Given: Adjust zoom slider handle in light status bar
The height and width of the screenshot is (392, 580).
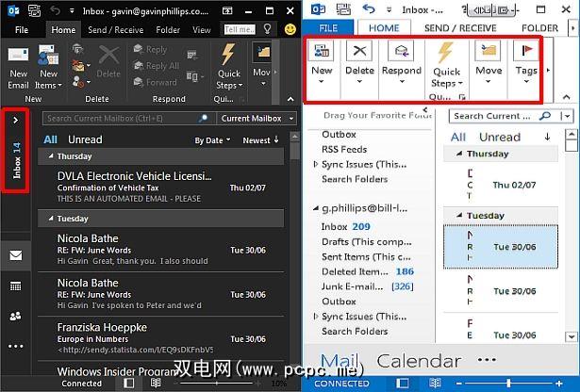Looking at the screenshot, I should click(509, 384).
